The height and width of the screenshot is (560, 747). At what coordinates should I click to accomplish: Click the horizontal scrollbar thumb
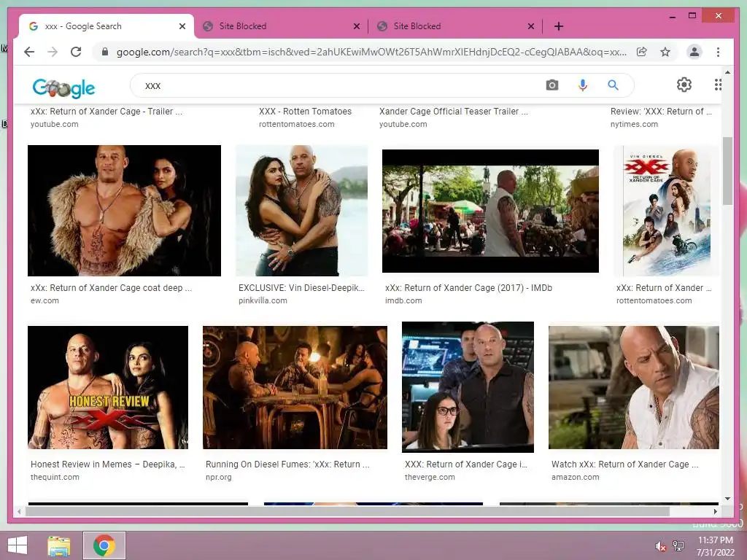[348, 511]
